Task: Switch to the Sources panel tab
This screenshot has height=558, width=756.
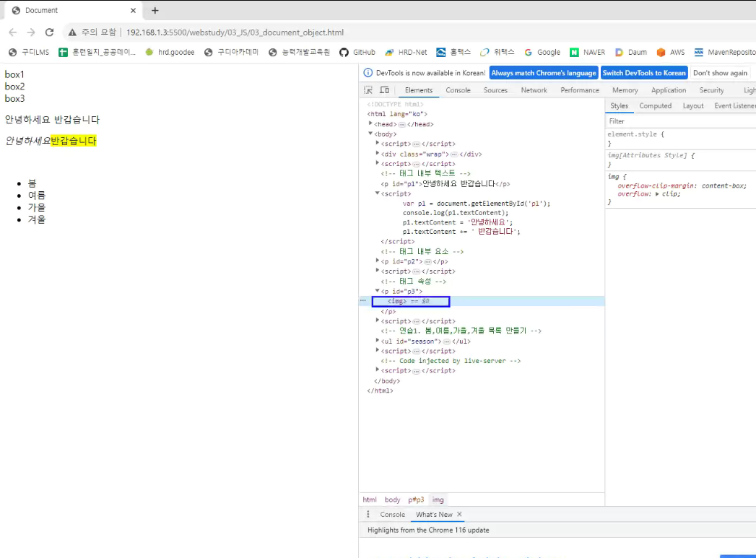Action: pyautogui.click(x=495, y=90)
